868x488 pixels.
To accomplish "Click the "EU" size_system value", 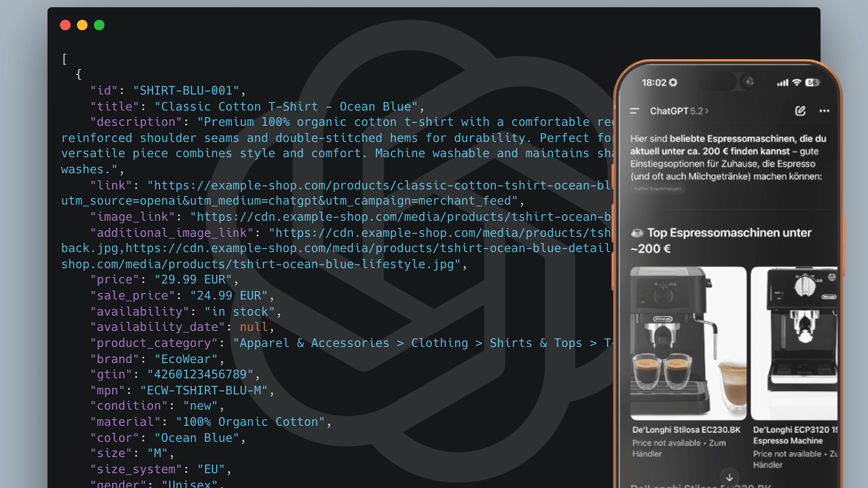I will pyautogui.click(x=211, y=469).
